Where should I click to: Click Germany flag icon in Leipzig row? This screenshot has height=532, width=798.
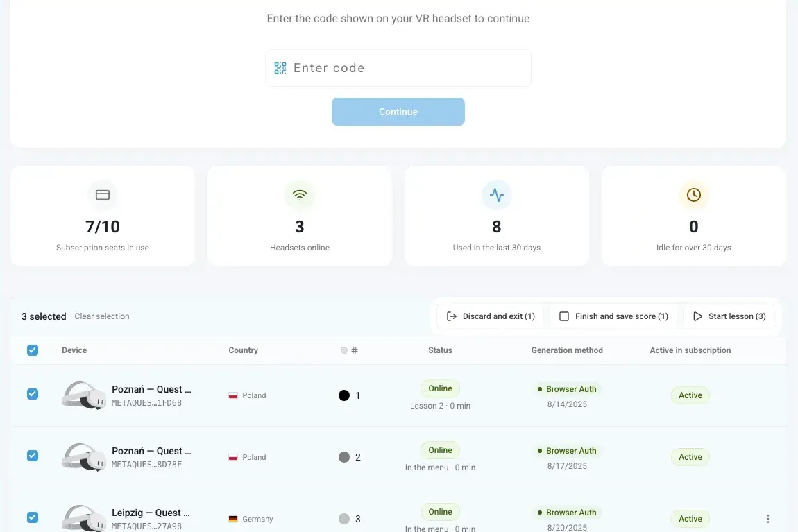[x=233, y=519]
